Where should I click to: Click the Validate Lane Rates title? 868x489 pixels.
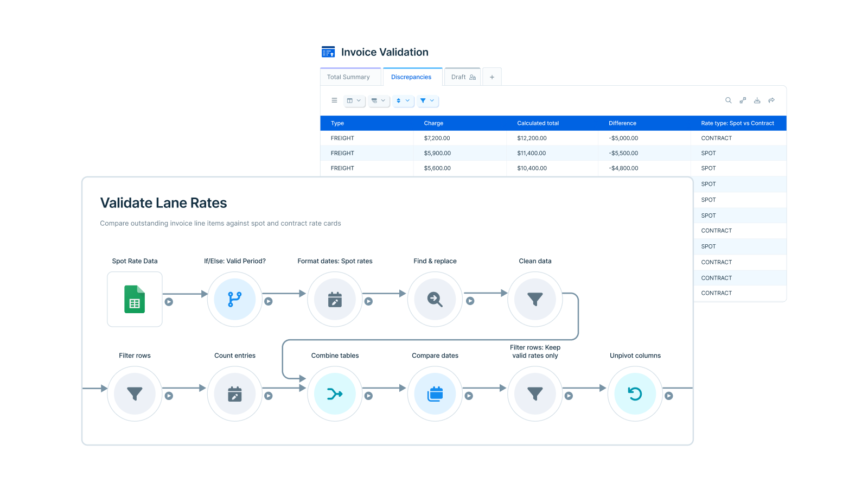pos(163,203)
